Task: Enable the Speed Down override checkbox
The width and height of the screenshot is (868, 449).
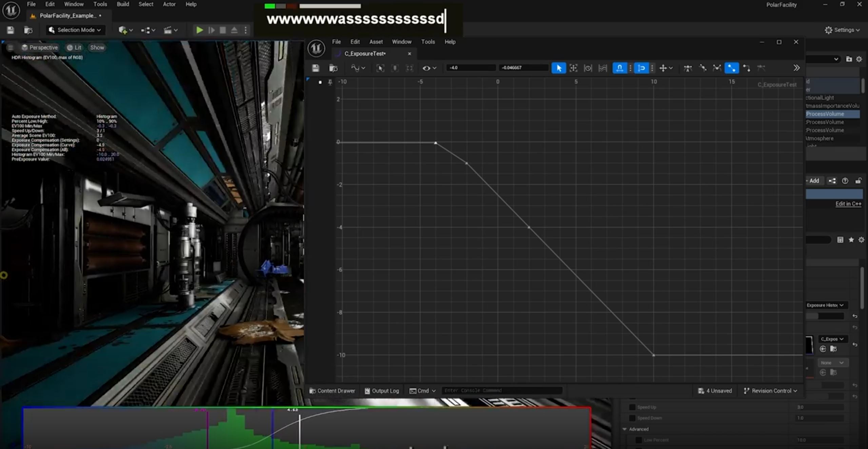Action: click(x=632, y=418)
